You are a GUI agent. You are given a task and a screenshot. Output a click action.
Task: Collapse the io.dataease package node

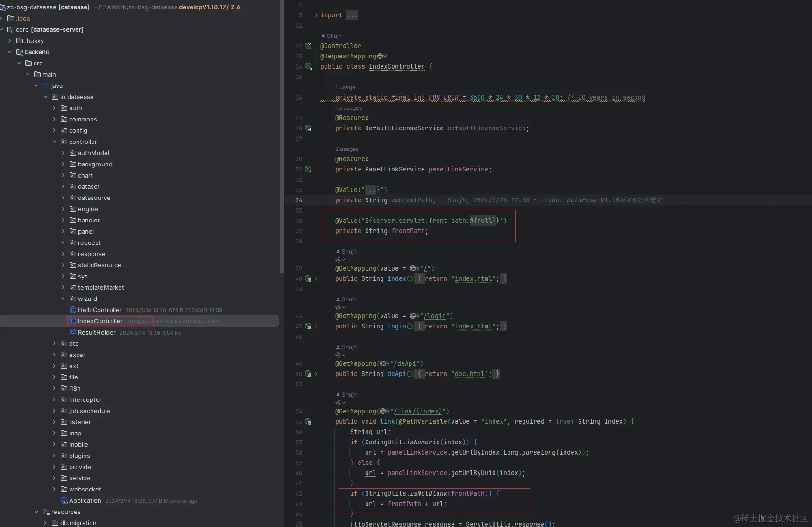[45, 97]
